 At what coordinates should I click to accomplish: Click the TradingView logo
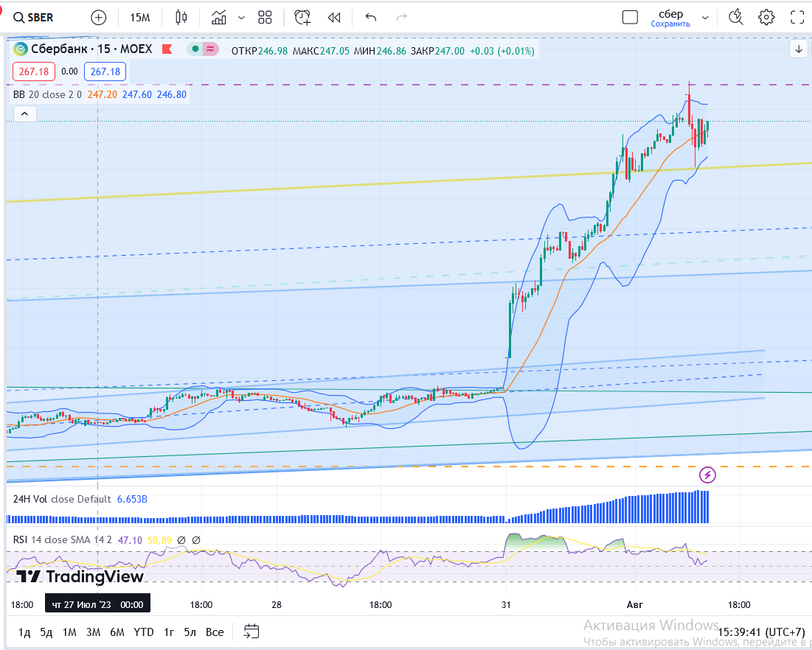pos(80,576)
